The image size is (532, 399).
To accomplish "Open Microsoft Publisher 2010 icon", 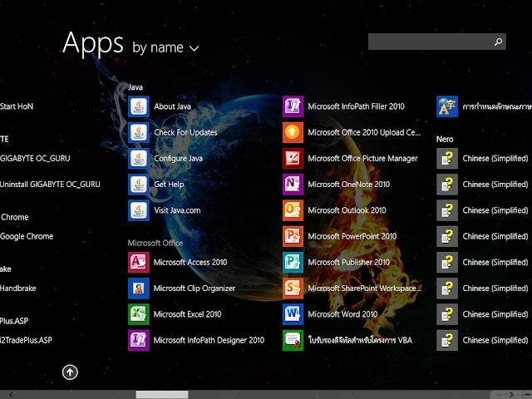I will point(293,263).
